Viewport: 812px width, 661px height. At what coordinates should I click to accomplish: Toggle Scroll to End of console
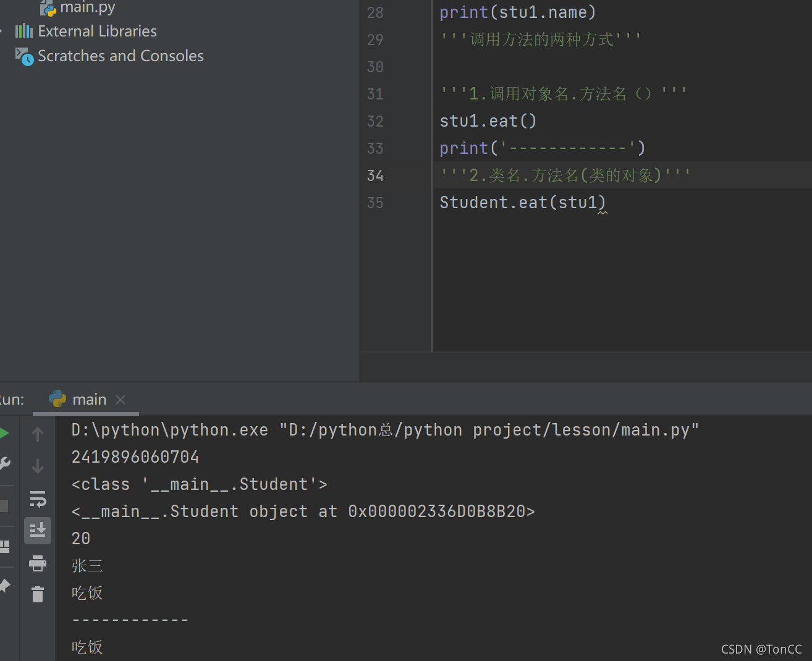coord(38,531)
